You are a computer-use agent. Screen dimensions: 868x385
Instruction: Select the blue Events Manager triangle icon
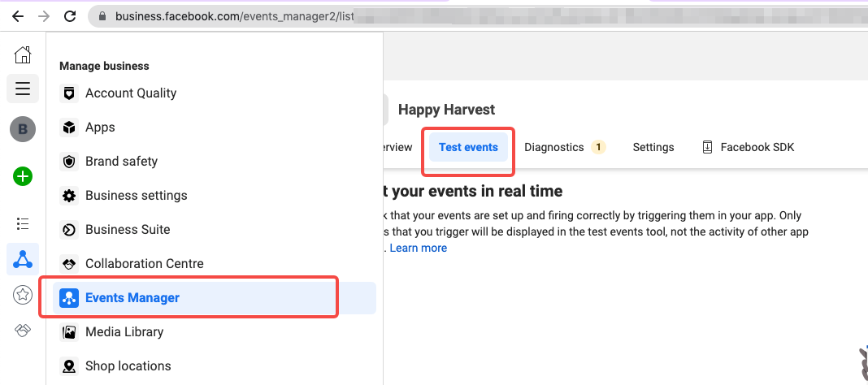[23, 259]
